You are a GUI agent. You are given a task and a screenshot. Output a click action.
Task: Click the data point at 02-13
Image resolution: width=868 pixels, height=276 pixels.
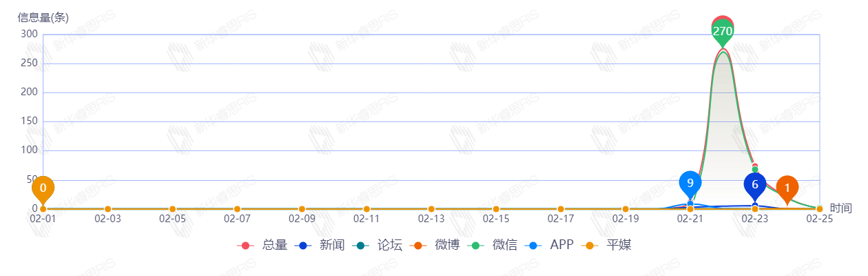431,209
